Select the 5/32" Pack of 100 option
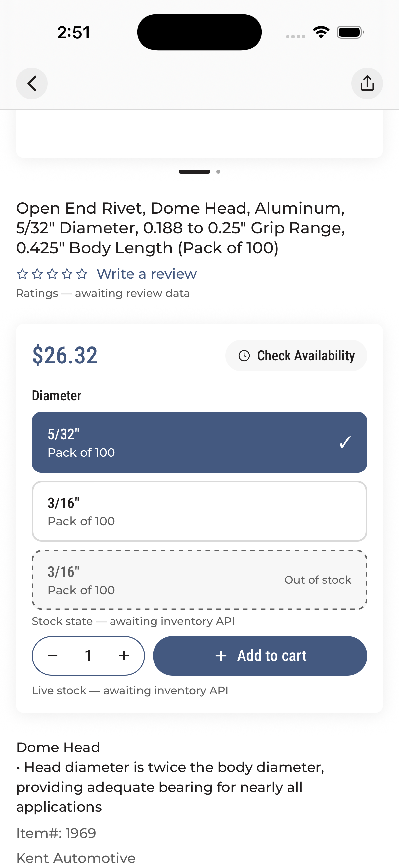 click(x=199, y=442)
